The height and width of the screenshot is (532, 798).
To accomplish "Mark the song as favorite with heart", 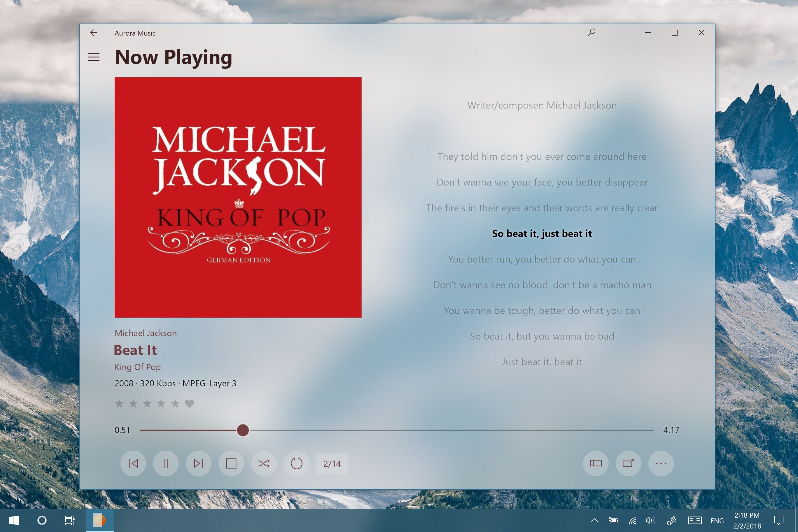I will [189, 403].
